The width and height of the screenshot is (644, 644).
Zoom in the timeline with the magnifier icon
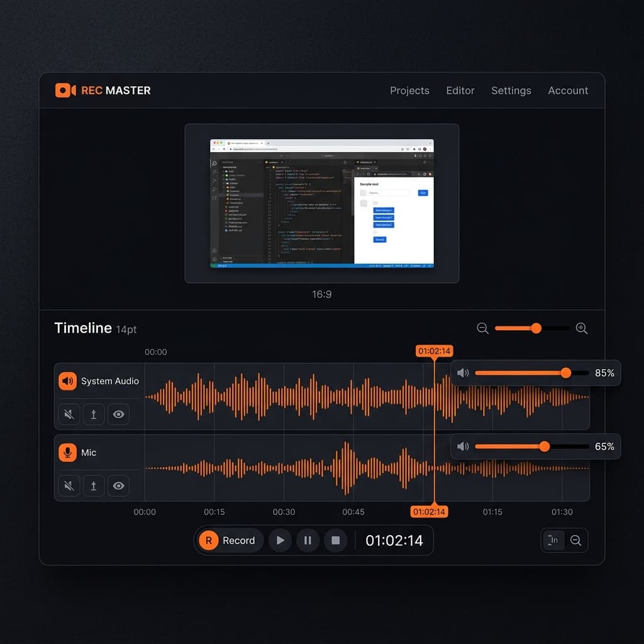(x=581, y=328)
